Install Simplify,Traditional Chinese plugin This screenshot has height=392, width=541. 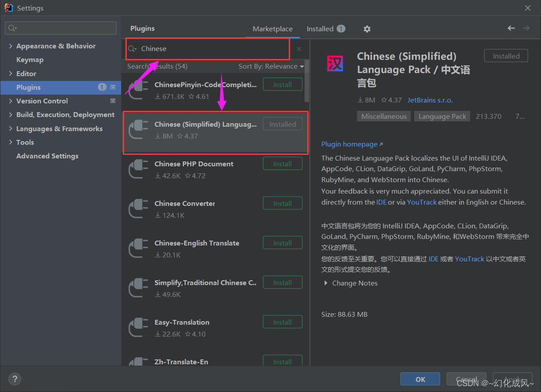coord(283,282)
